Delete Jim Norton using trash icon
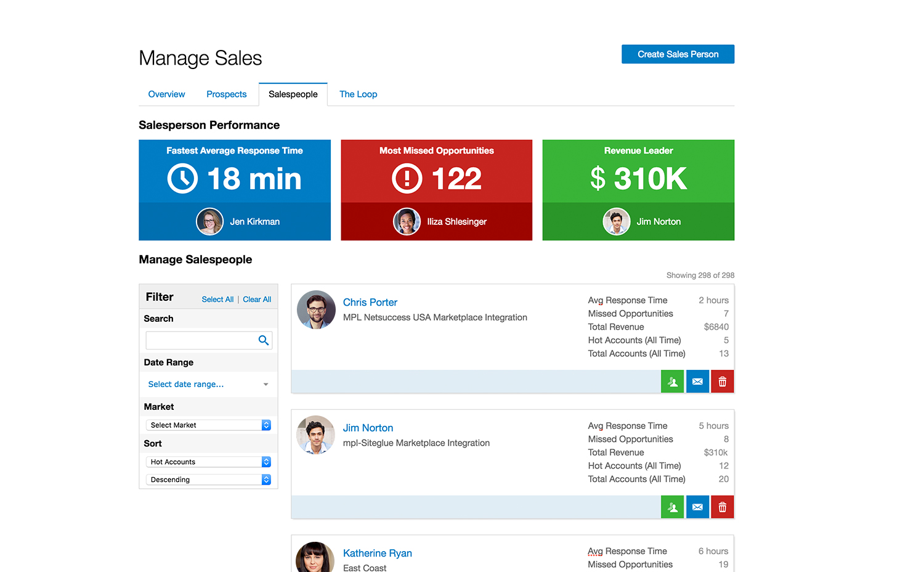924x572 pixels. (722, 507)
